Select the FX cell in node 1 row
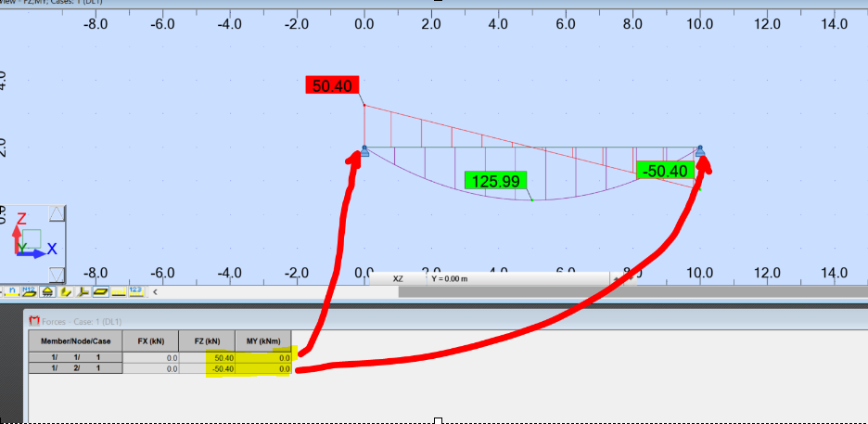Image resolution: width=868 pixels, height=424 pixels. click(x=150, y=357)
